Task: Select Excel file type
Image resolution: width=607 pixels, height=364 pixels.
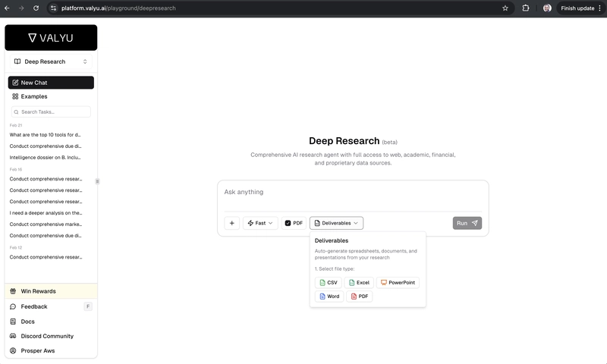Action: point(359,283)
